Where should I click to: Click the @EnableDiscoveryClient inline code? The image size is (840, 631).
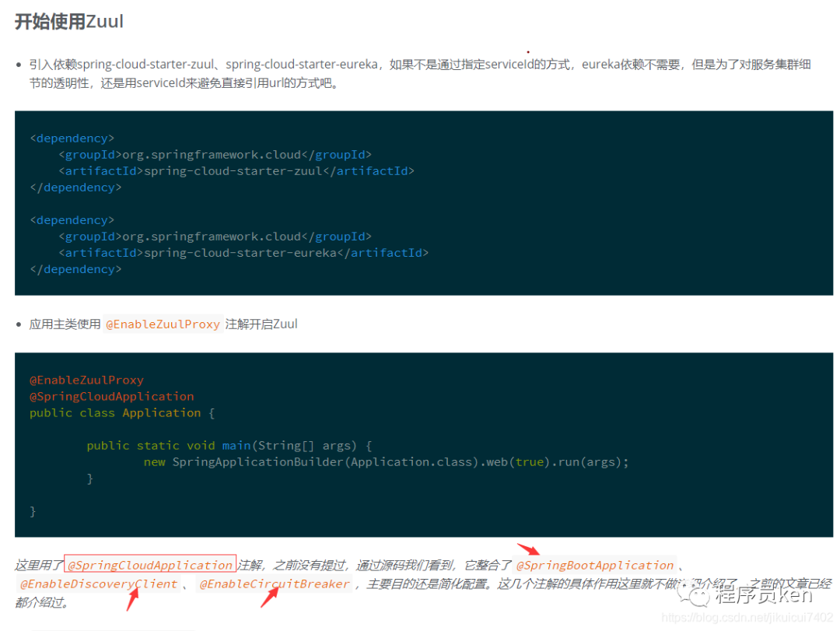(x=99, y=584)
